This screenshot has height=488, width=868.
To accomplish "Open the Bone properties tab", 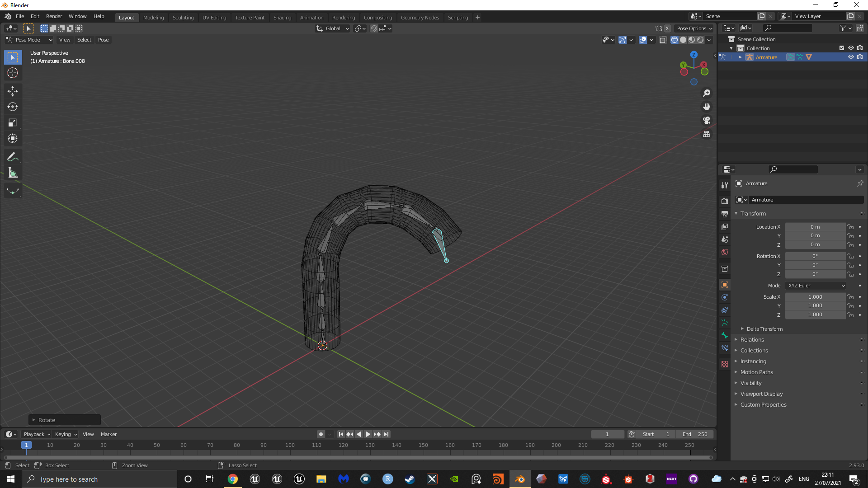I will pos(725,335).
